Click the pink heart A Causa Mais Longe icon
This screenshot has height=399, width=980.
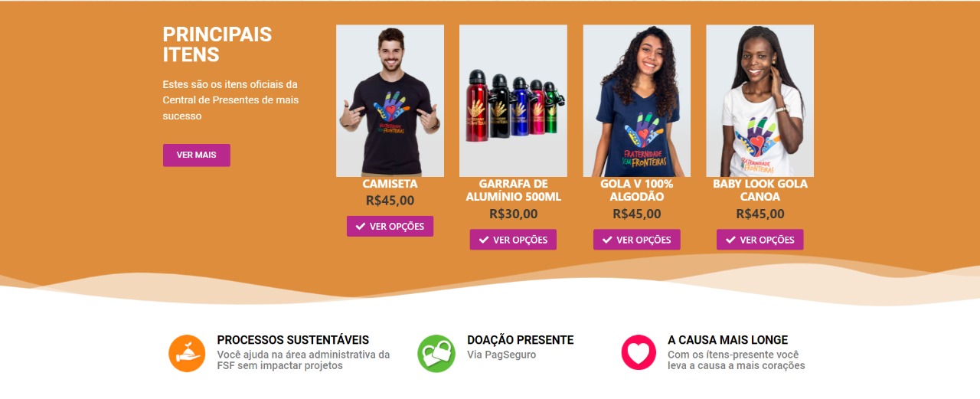[x=639, y=352]
